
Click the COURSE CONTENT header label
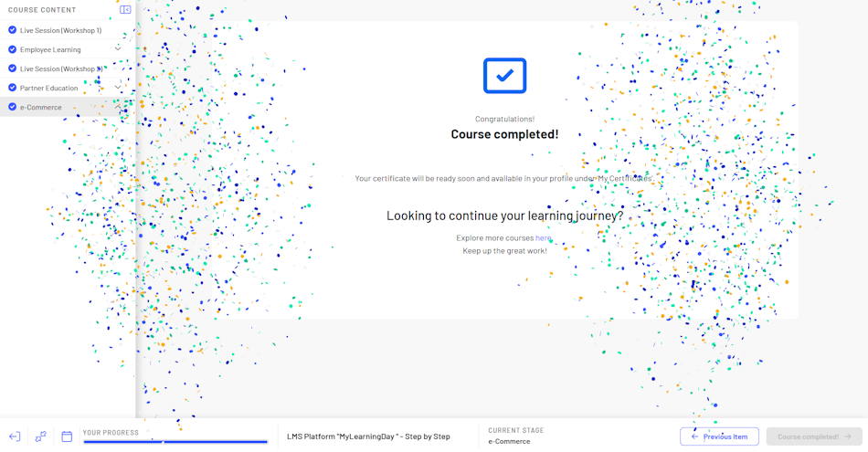click(42, 10)
